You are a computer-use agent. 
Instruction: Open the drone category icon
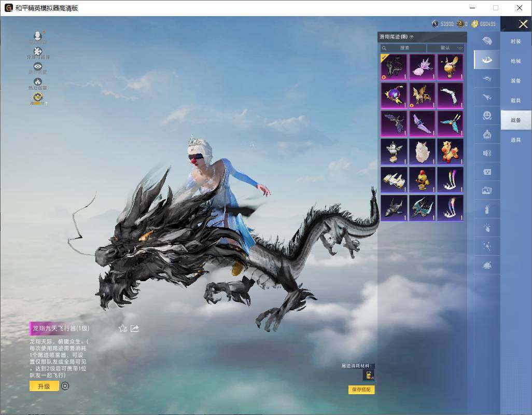[487, 79]
